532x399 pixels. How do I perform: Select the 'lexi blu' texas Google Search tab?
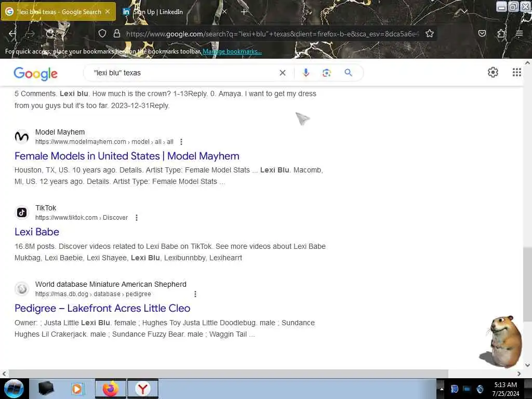(58, 11)
